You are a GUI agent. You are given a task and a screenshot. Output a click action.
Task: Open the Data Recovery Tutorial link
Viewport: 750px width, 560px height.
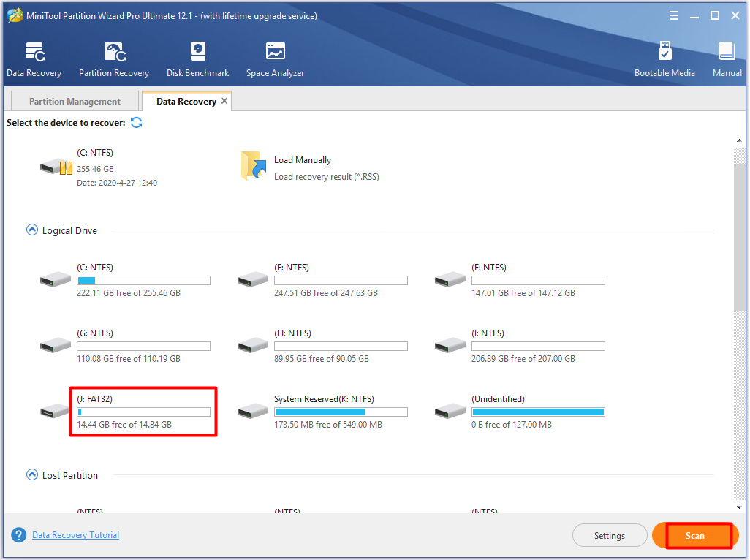(75, 535)
